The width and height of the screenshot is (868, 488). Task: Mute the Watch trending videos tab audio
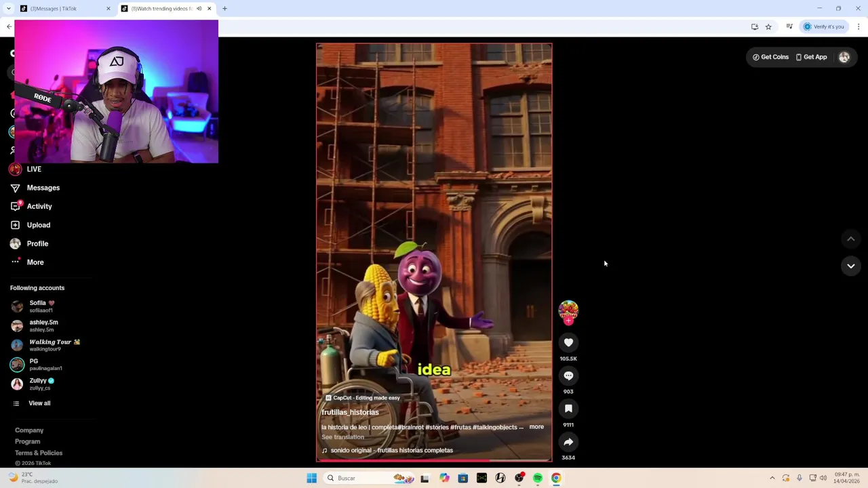199,9
